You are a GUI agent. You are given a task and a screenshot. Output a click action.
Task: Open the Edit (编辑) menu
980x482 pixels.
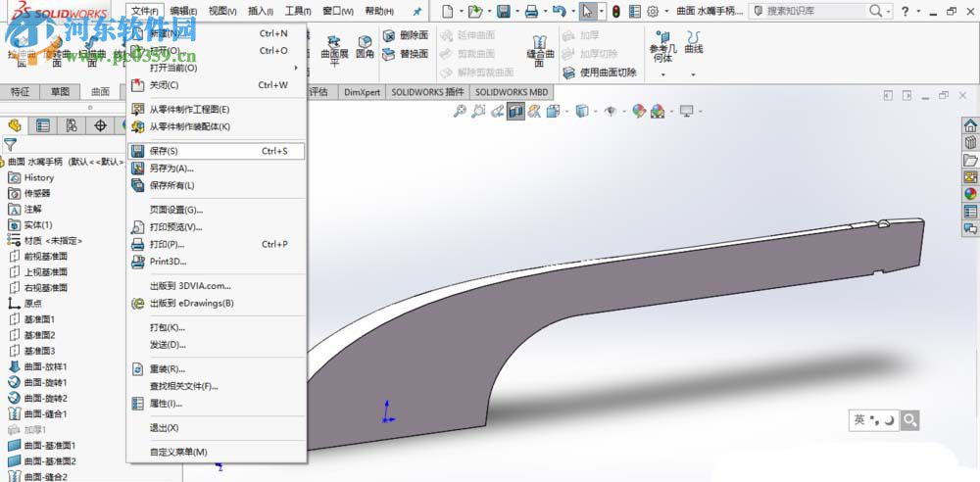click(184, 11)
